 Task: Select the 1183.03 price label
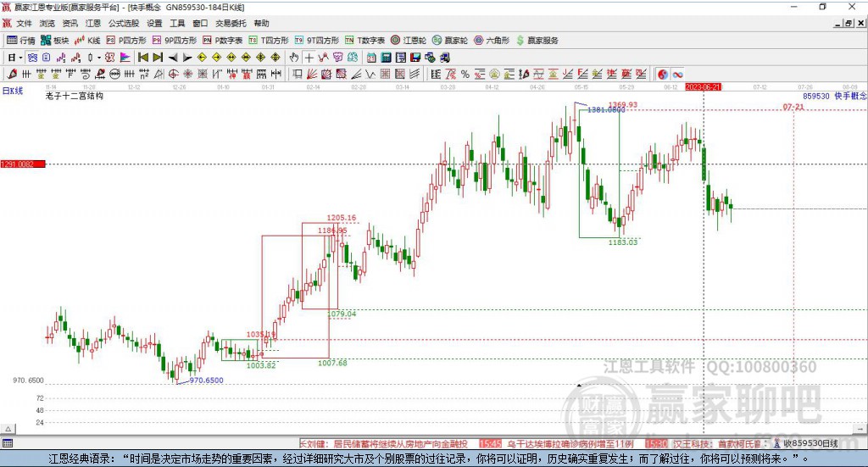tap(623, 242)
